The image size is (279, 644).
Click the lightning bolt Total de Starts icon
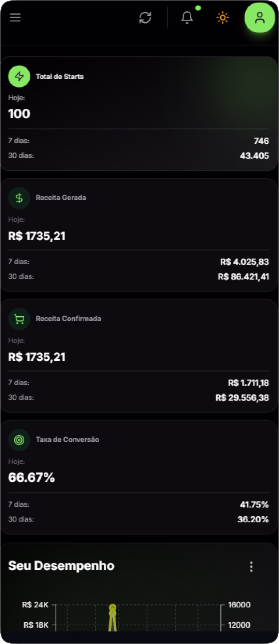(x=19, y=76)
